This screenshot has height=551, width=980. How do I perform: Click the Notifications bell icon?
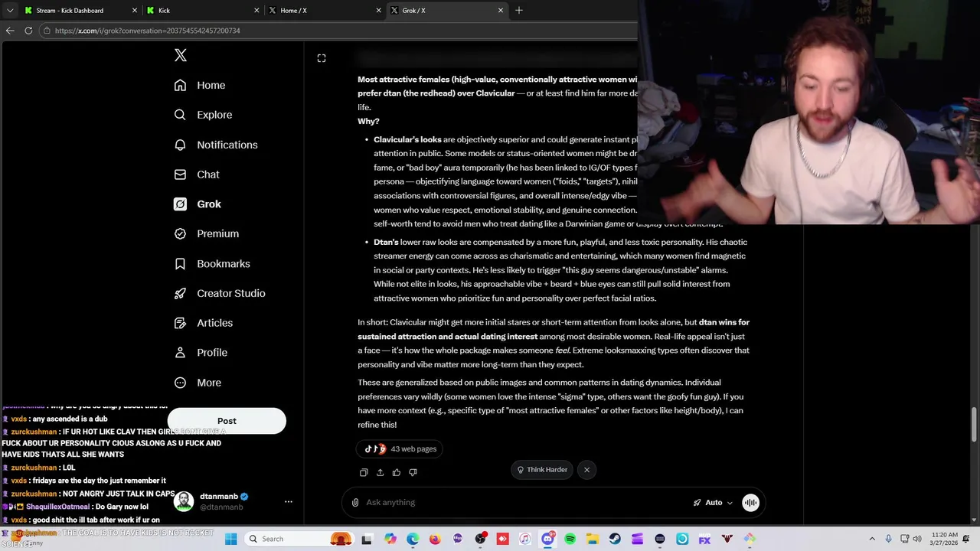pyautogui.click(x=180, y=145)
